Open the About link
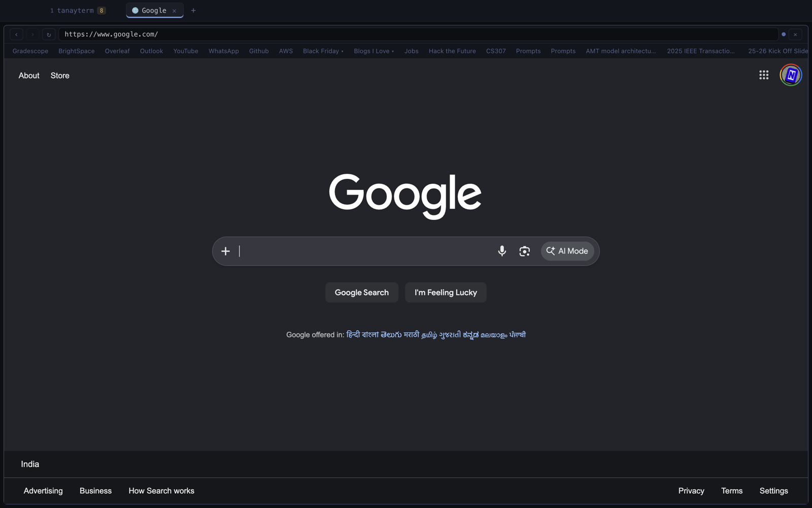The image size is (812, 508). point(29,76)
